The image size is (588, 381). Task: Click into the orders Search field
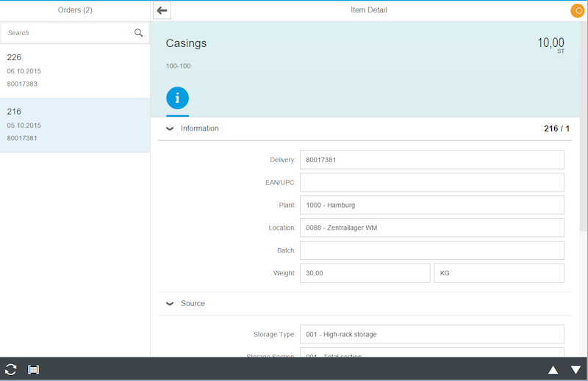[x=66, y=33]
